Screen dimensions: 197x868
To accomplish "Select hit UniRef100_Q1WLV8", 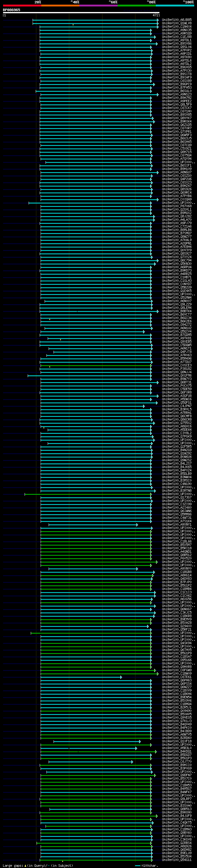I will (x=177, y=23).
